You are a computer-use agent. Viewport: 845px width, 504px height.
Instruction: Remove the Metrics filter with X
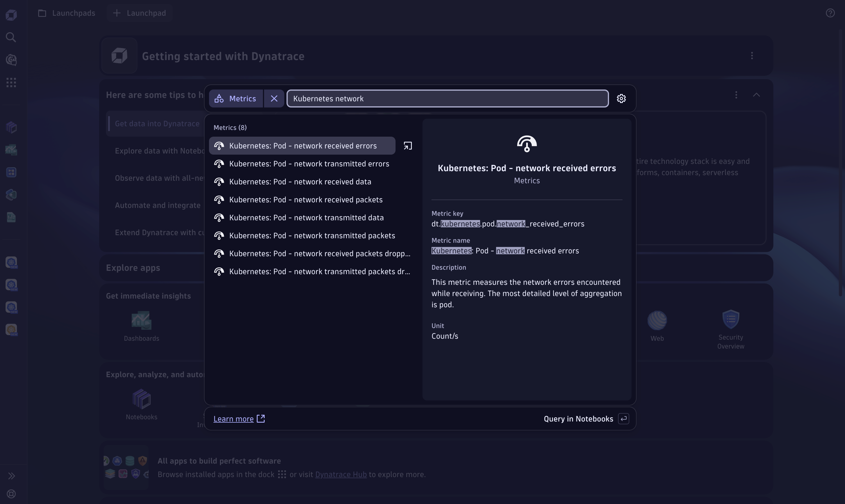[x=274, y=98]
